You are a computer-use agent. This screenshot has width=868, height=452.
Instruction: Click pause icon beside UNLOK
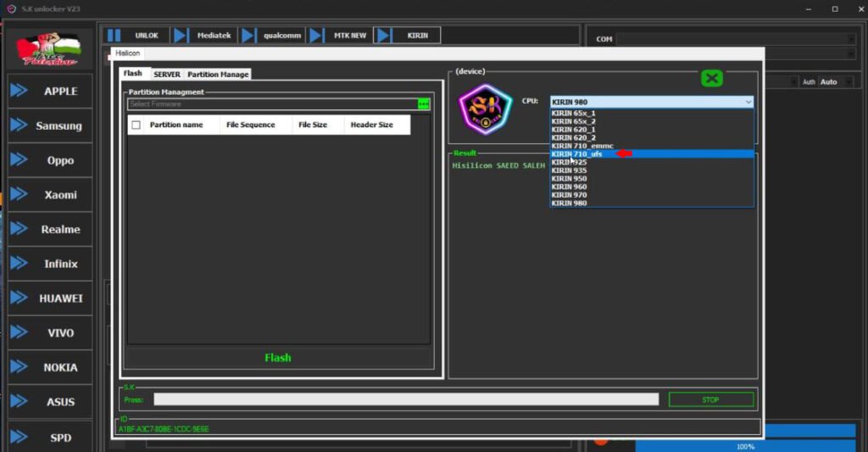pyautogui.click(x=114, y=36)
